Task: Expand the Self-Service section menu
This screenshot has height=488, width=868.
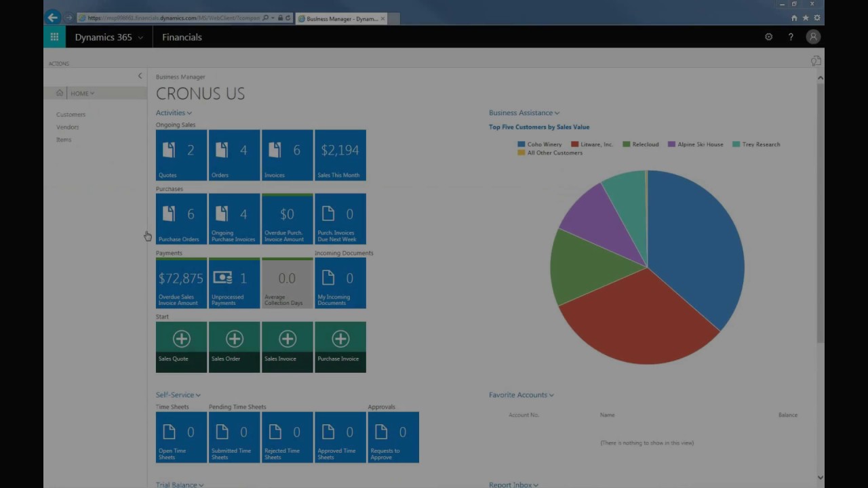Action: coord(198,395)
